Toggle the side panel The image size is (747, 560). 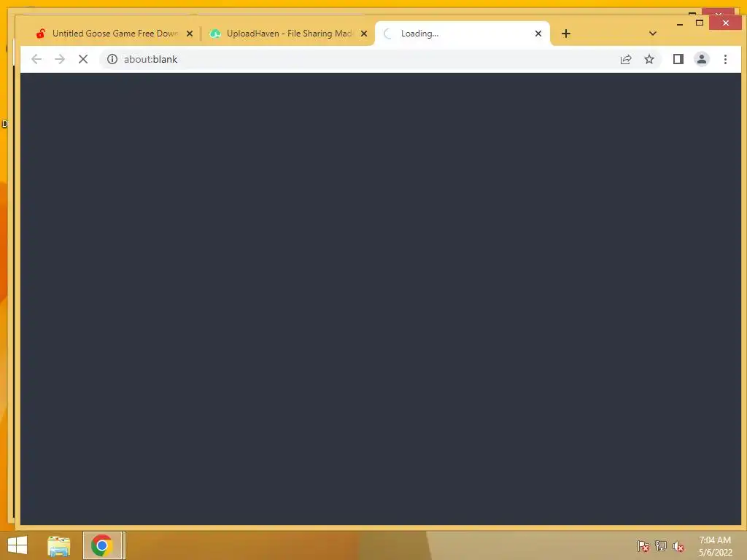point(678,60)
